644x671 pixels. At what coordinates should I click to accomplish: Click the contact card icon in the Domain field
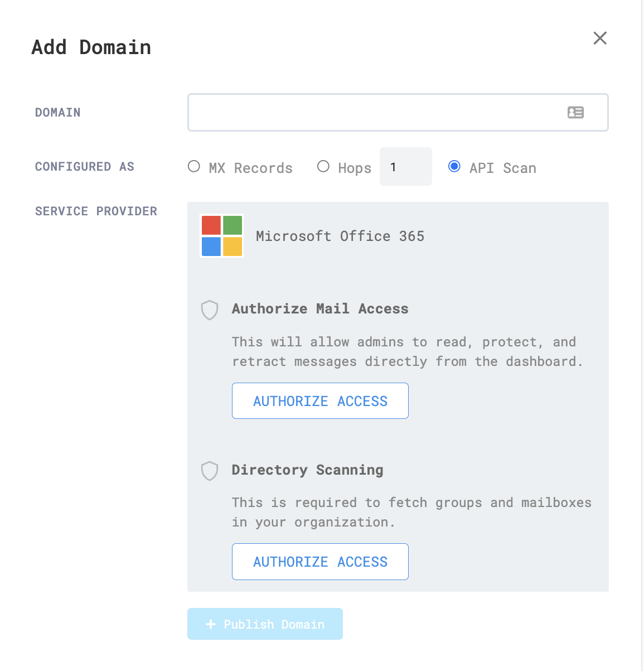(x=575, y=113)
